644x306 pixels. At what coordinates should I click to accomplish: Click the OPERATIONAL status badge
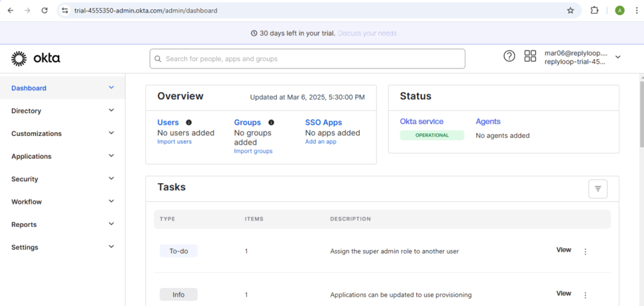(x=432, y=135)
